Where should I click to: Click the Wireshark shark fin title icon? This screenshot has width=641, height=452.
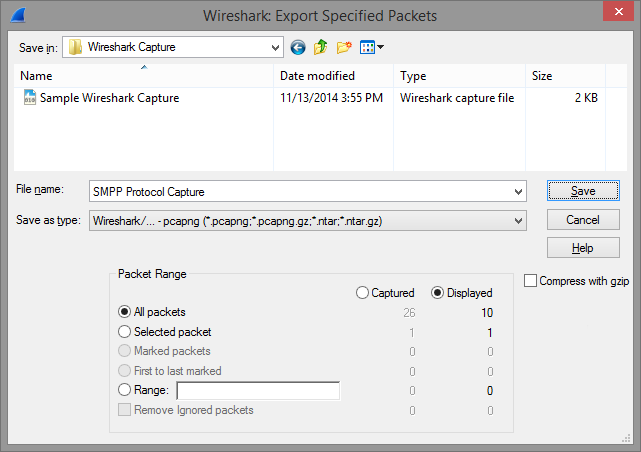18,15
